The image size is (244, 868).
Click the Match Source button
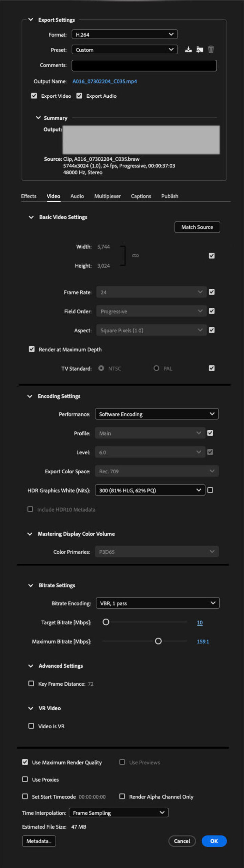point(197,227)
